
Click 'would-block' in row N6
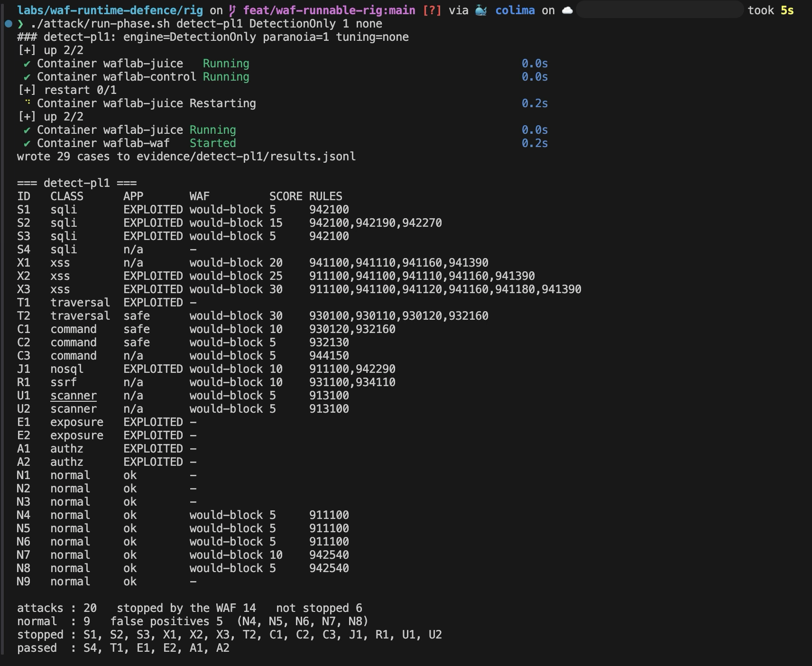pyautogui.click(x=226, y=542)
